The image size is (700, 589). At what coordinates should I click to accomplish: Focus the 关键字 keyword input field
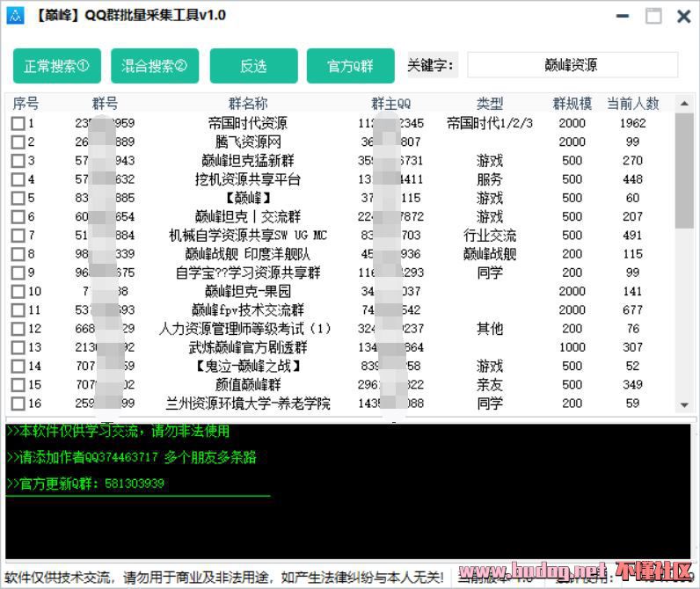[x=572, y=65]
